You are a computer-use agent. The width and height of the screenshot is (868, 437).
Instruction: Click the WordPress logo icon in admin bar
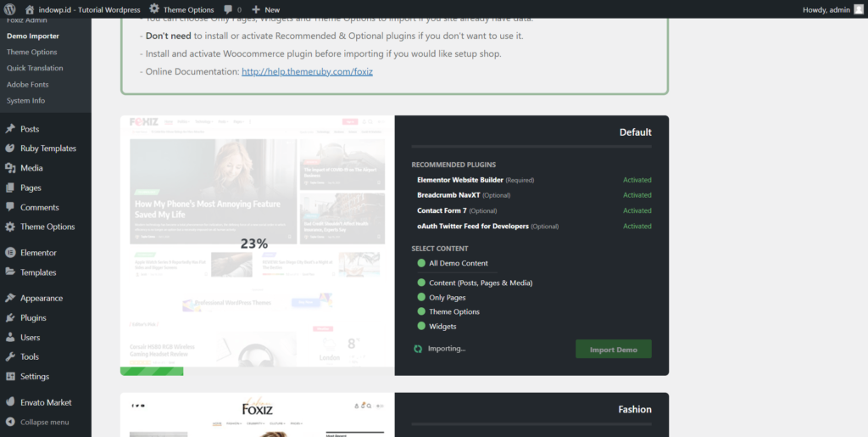click(10, 9)
